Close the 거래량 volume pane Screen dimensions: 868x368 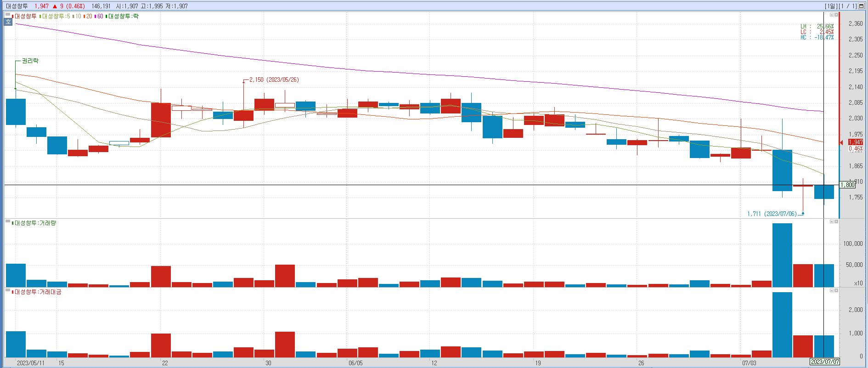point(836,221)
